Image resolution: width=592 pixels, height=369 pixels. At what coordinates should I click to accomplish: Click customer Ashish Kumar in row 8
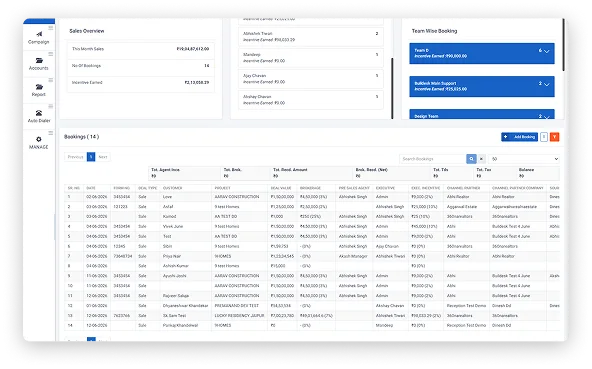[x=176, y=266]
